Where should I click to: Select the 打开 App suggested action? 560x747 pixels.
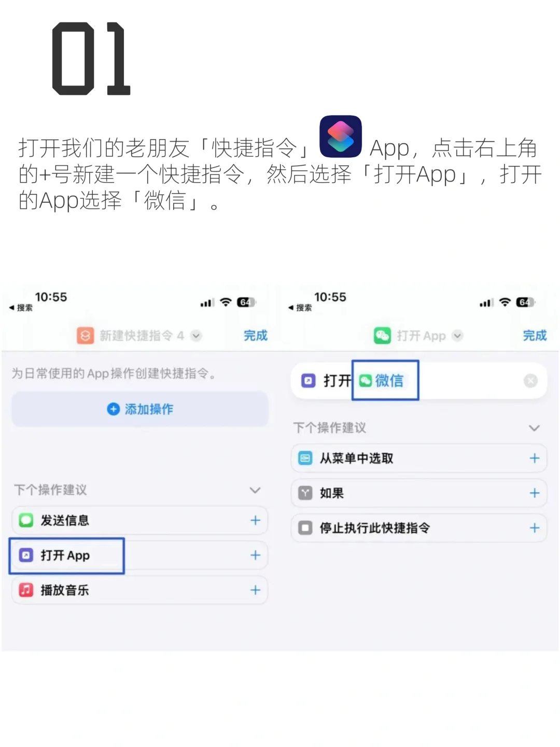pyautogui.click(x=140, y=555)
